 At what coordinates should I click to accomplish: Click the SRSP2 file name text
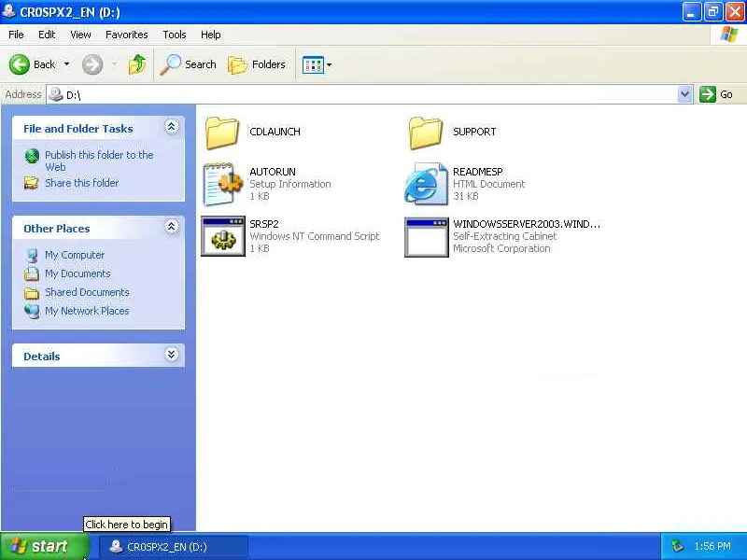point(264,224)
